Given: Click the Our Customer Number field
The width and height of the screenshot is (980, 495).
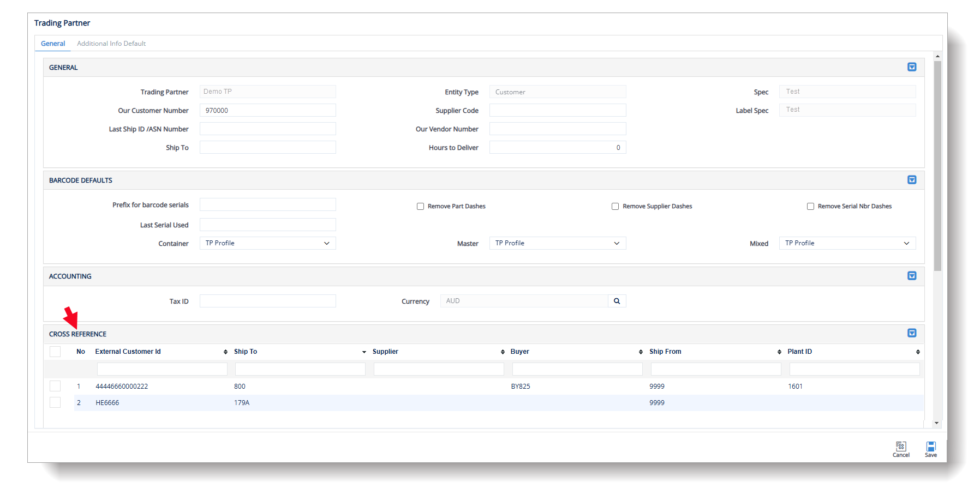Looking at the screenshot, I should (267, 110).
